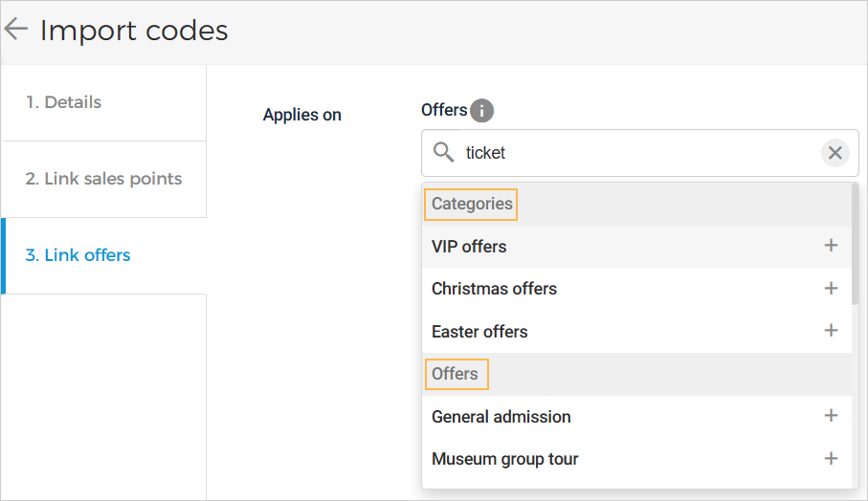This screenshot has height=501, width=868.
Task: Add VIP offers with the plus icon
Action: point(831,246)
